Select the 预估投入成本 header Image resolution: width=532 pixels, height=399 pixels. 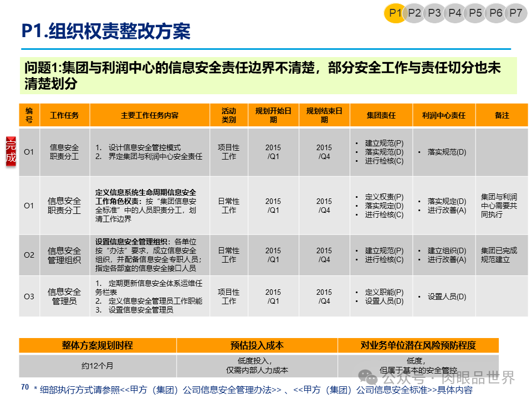[257, 345]
